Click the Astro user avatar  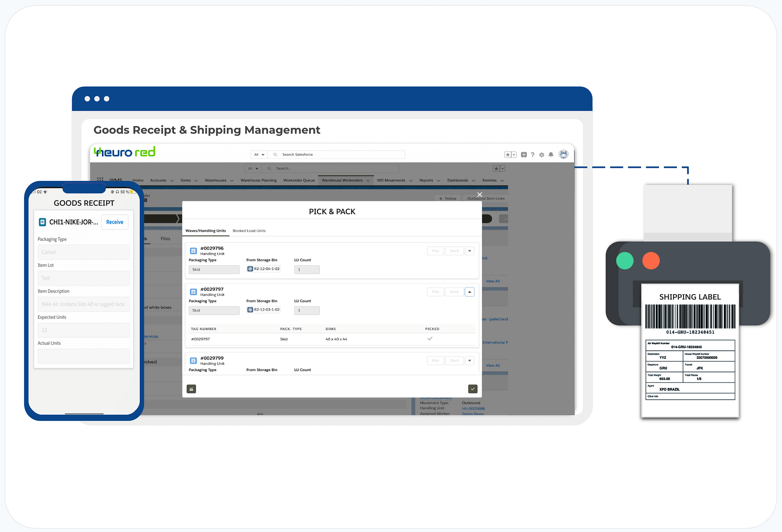pyautogui.click(x=564, y=155)
